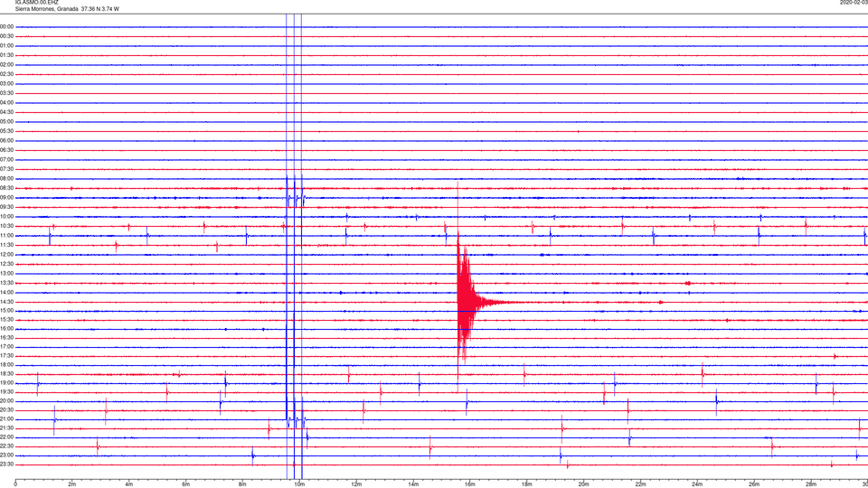Select the 23:00 trace time label
The height and width of the screenshot is (488, 868).
pos(6,455)
